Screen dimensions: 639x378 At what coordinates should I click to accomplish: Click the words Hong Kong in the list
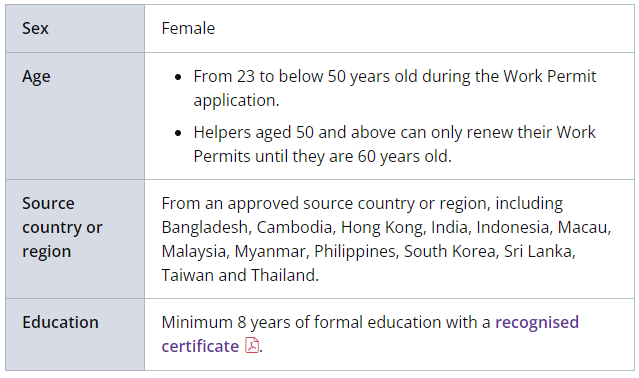382,227
